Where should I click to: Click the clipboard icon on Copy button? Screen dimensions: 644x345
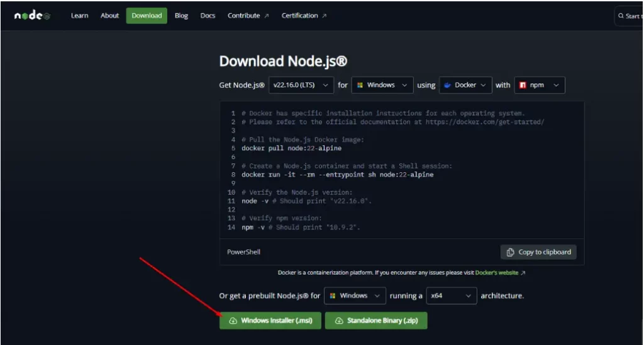pyautogui.click(x=510, y=252)
